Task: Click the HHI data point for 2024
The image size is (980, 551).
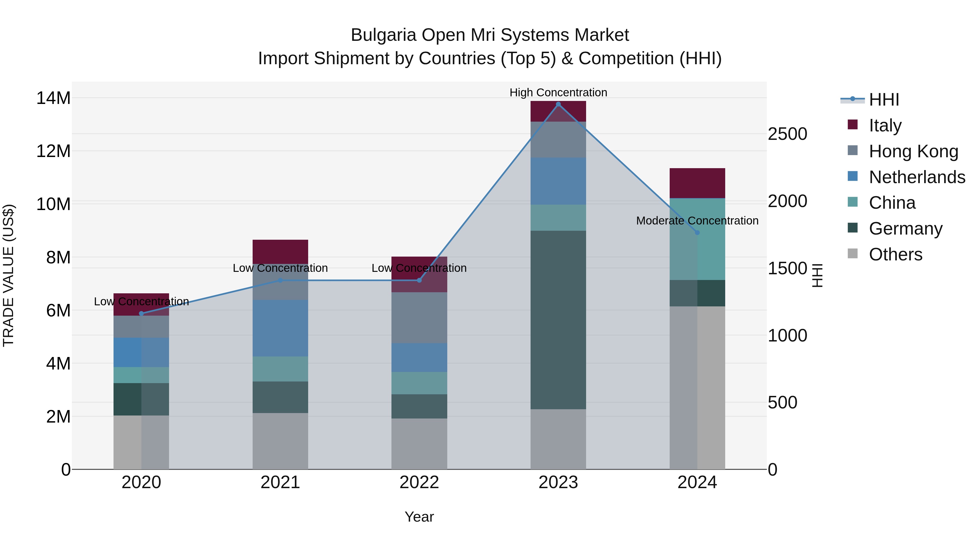Action: point(697,232)
